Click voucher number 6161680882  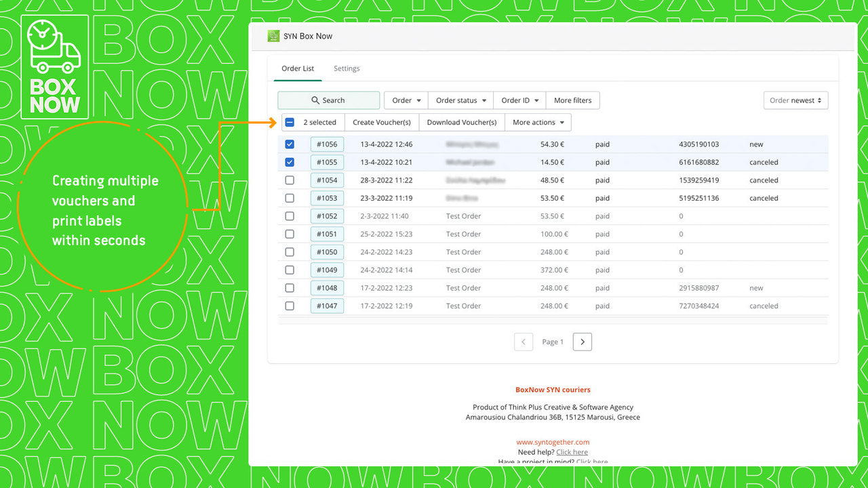(698, 162)
